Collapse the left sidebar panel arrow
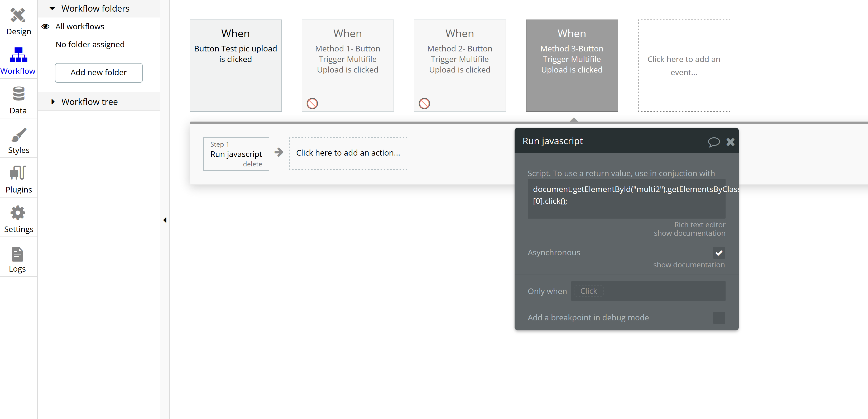Screen dimensions: 868x419 click(x=165, y=220)
